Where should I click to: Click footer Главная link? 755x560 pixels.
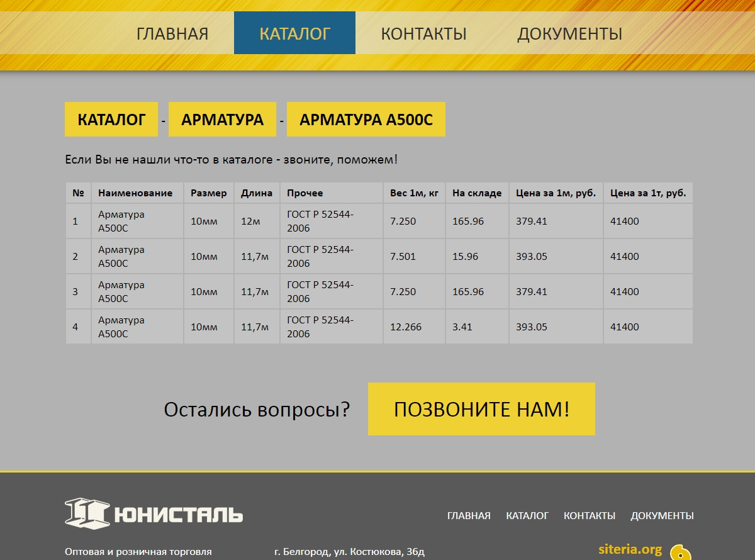pos(469,515)
